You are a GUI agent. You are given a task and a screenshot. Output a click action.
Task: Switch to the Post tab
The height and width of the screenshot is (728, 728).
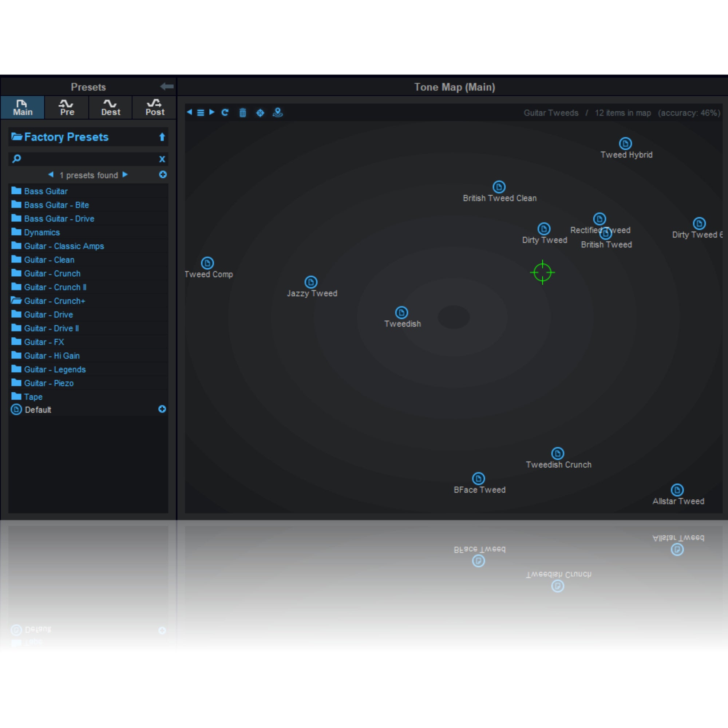(154, 107)
